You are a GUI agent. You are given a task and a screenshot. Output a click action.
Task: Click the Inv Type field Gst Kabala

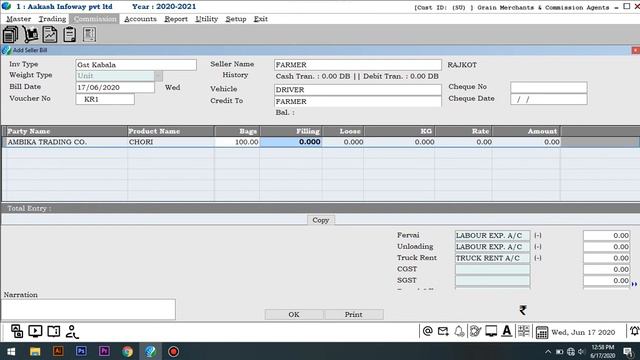point(136,65)
